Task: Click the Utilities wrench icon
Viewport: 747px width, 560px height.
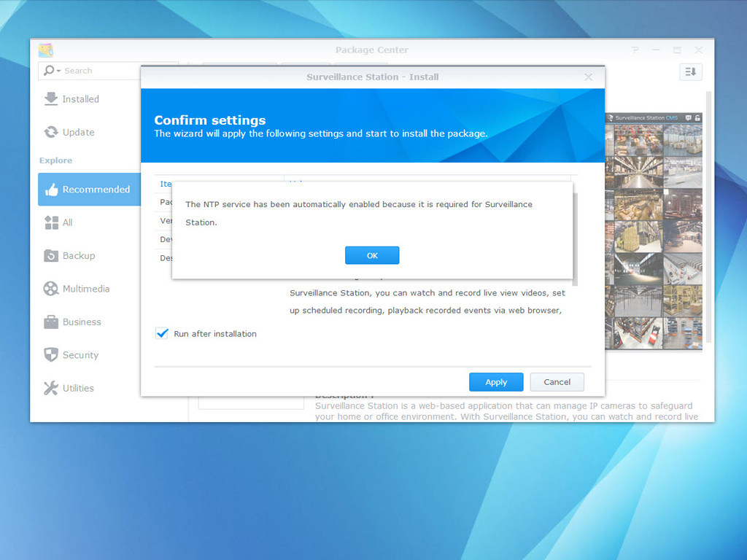Action: pos(51,388)
